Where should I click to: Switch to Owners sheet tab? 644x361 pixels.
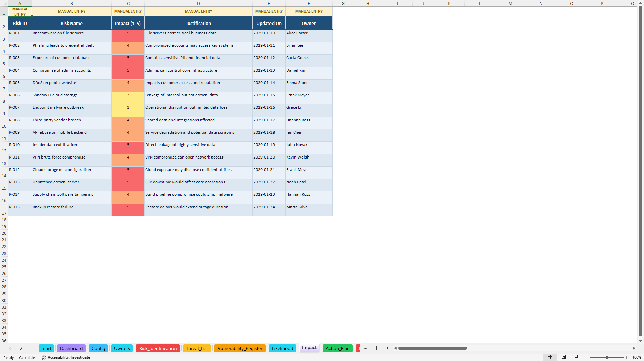[x=122, y=348]
